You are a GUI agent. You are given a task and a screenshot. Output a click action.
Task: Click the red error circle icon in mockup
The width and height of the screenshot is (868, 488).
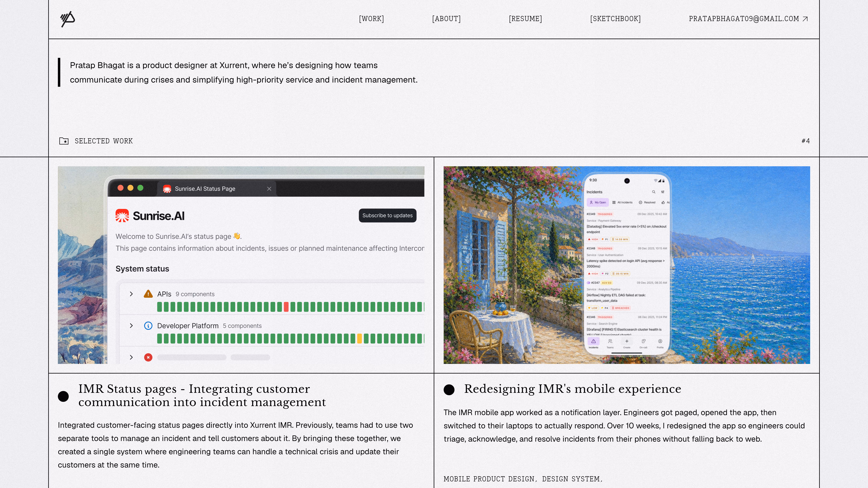click(148, 357)
